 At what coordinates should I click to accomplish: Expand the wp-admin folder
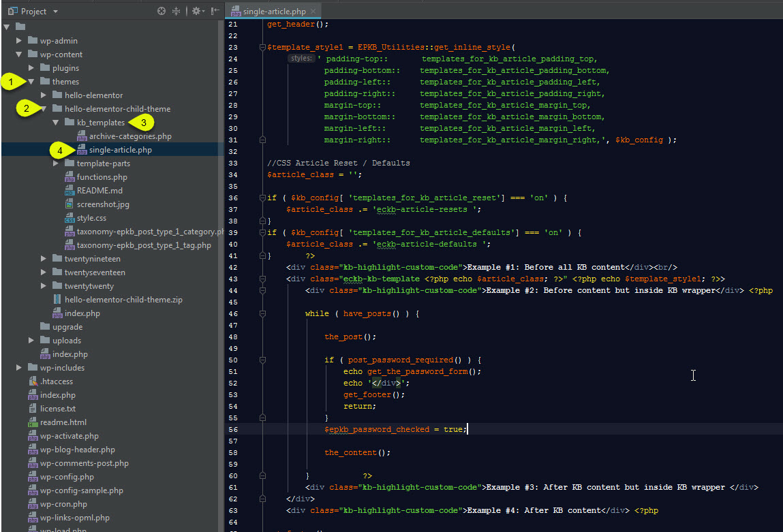click(20, 41)
